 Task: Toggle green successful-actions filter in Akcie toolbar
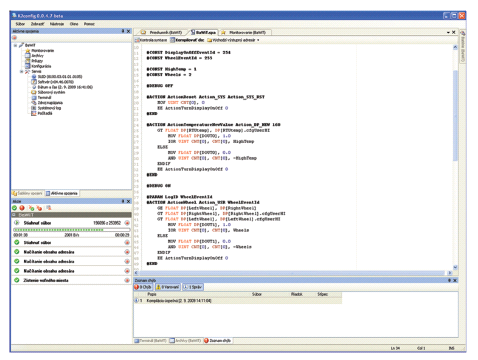(x=14, y=208)
